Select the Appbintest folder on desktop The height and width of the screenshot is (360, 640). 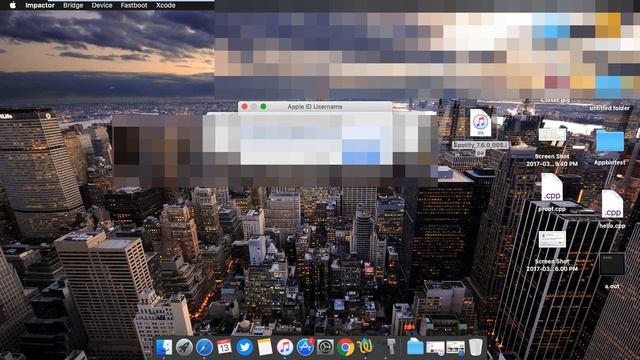pyautogui.click(x=610, y=141)
